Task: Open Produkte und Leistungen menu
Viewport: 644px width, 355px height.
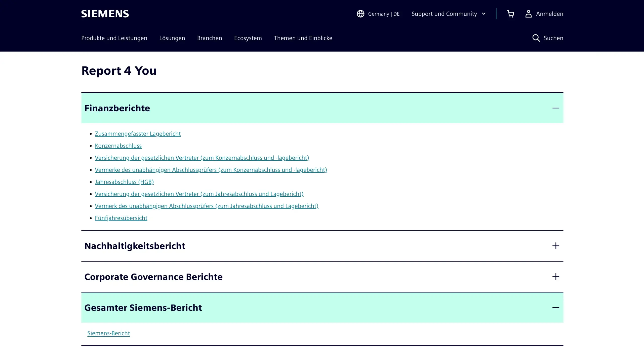Action: point(114,38)
